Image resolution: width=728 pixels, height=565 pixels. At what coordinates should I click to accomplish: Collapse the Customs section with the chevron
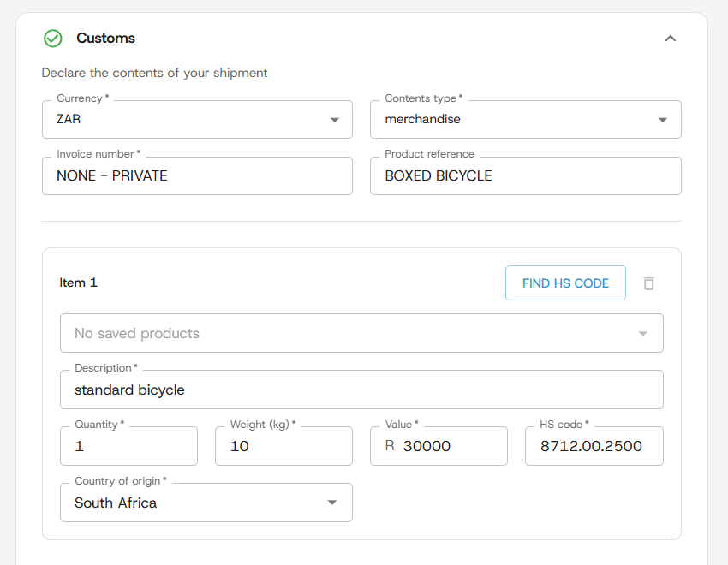pos(670,39)
